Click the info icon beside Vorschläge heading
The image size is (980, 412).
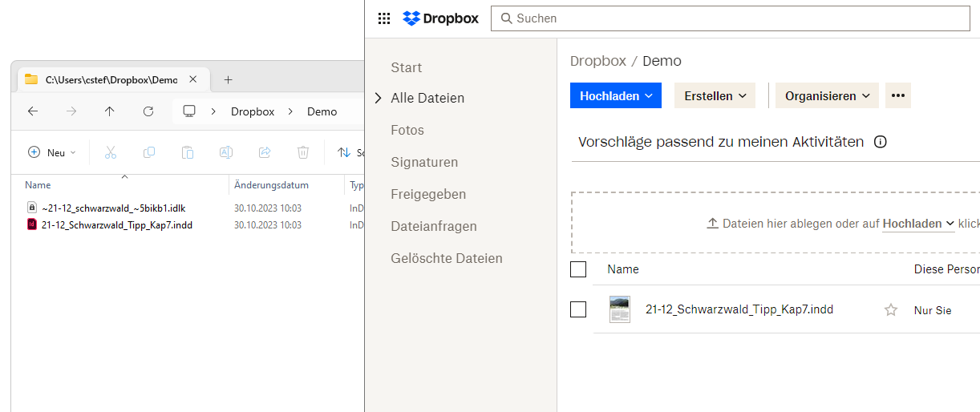(880, 143)
